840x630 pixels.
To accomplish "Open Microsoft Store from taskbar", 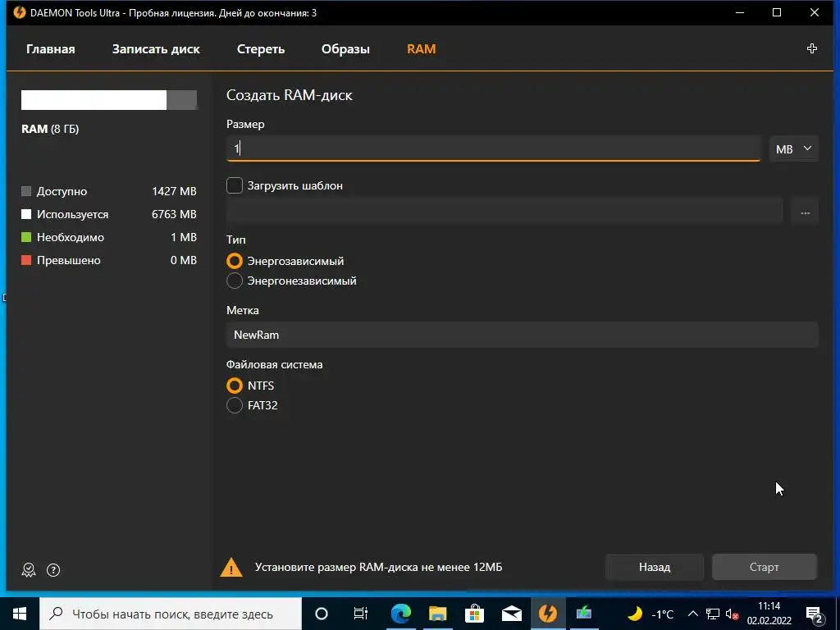I will coord(475,614).
